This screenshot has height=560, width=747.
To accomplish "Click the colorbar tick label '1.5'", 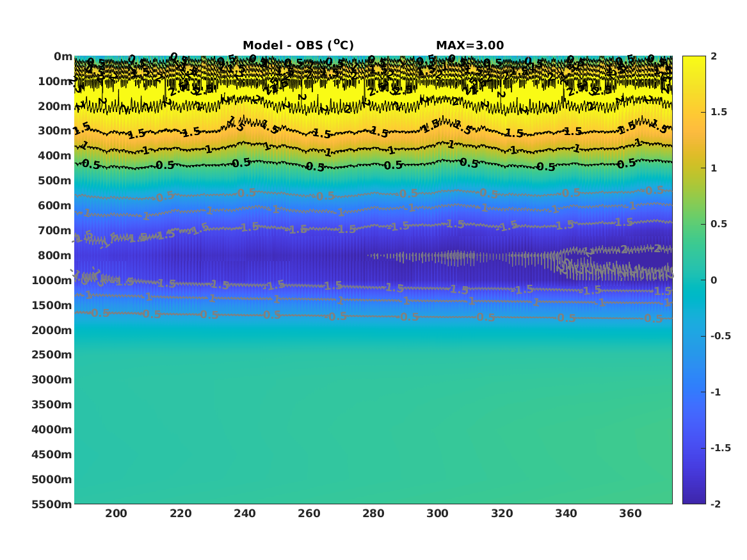I will [719, 112].
